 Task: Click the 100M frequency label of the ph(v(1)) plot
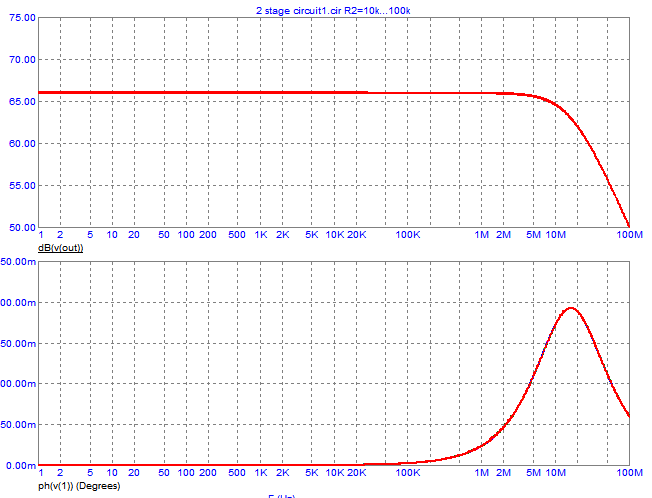(630, 473)
